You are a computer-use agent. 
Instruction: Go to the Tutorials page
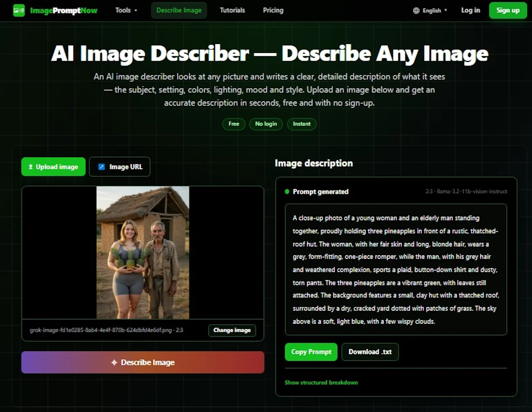pyautogui.click(x=232, y=10)
